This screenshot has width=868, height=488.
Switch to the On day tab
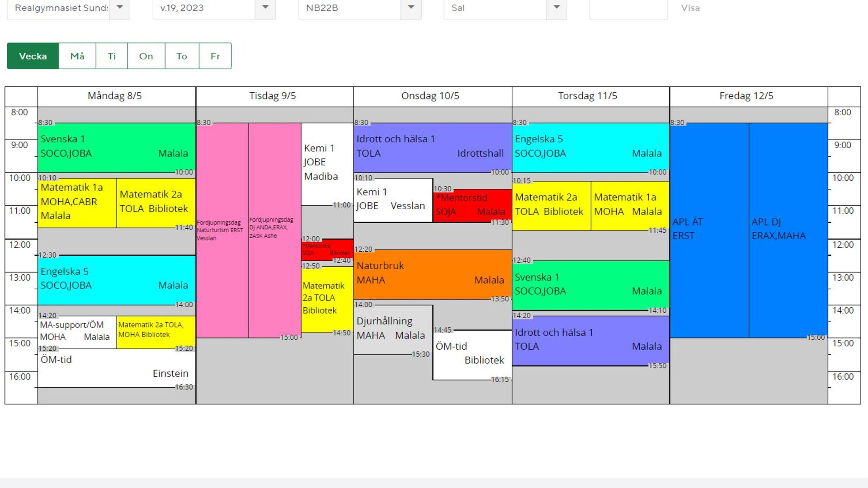[146, 56]
